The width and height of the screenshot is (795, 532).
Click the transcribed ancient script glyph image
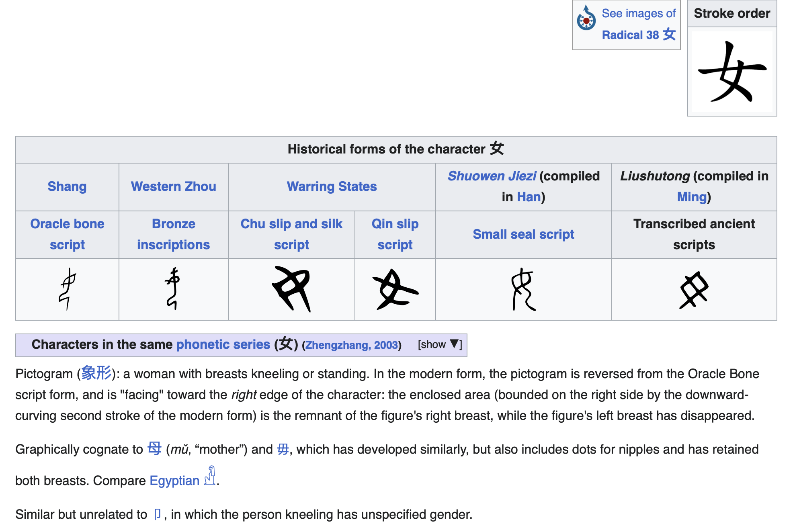pos(694,289)
